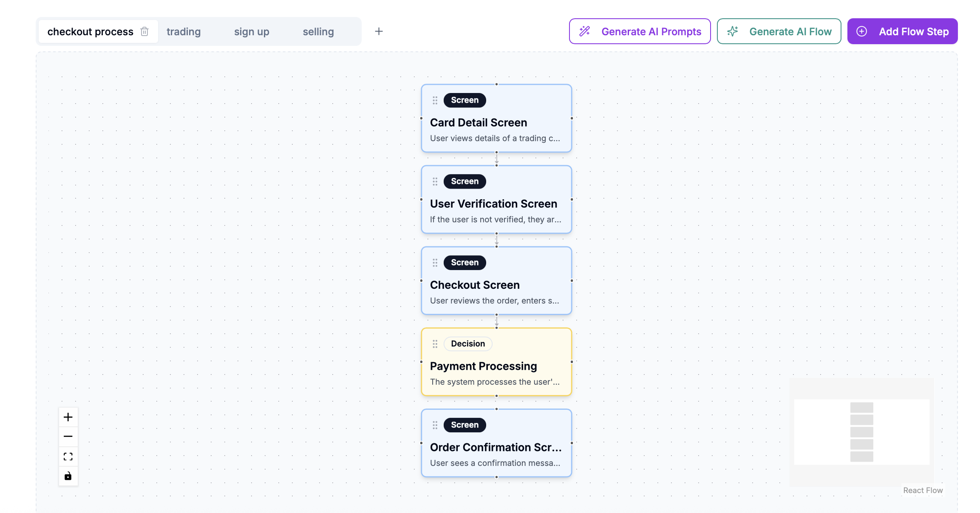Click the plus icon to add new flow tab
The width and height of the screenshot is (980, 513).
click(x=379, y=31)
